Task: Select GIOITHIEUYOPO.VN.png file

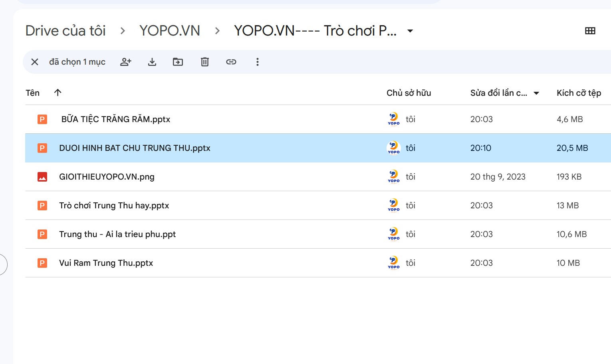Action: tap(107, 177)
